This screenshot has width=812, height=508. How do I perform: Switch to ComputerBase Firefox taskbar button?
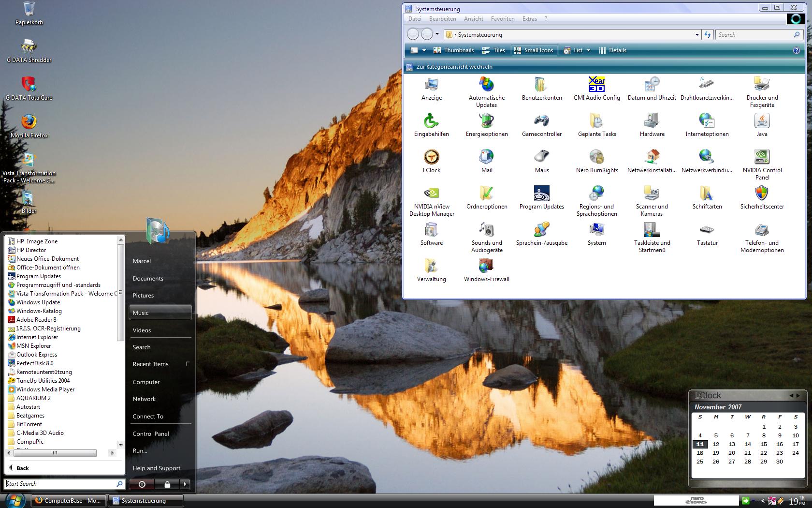click(x=69, y=501)
